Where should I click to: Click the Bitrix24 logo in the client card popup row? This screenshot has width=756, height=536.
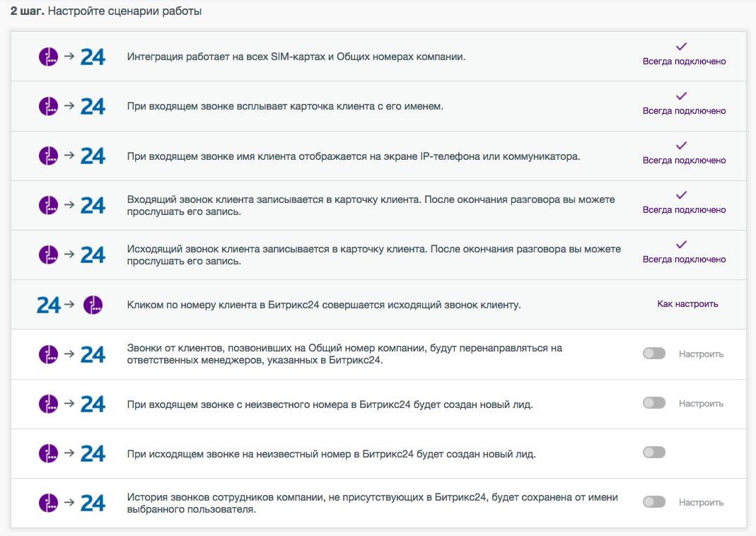(93, 106)
